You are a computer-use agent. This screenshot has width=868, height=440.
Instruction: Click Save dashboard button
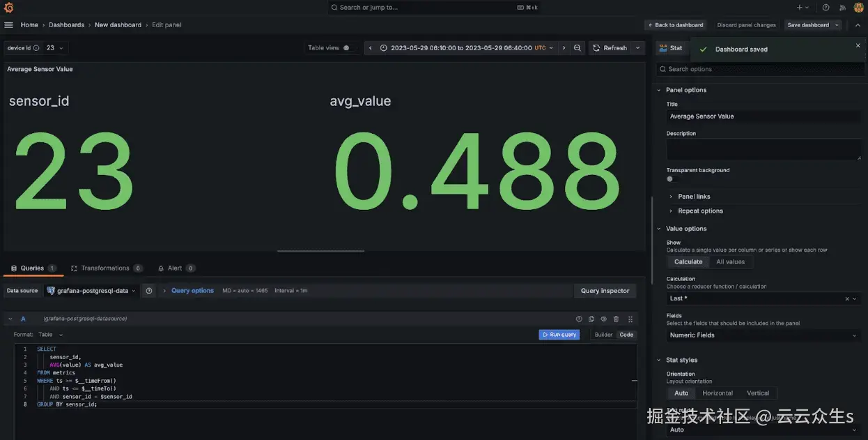point(808,25)
